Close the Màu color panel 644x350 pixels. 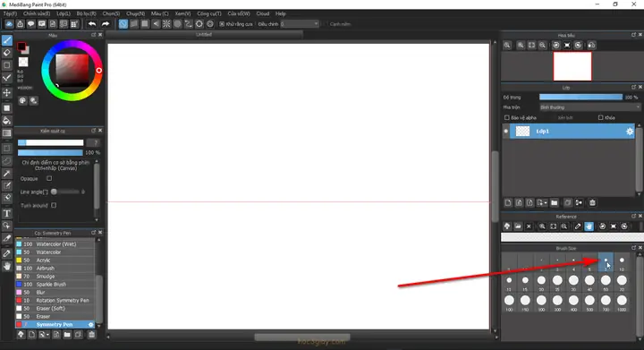[100, 35]
